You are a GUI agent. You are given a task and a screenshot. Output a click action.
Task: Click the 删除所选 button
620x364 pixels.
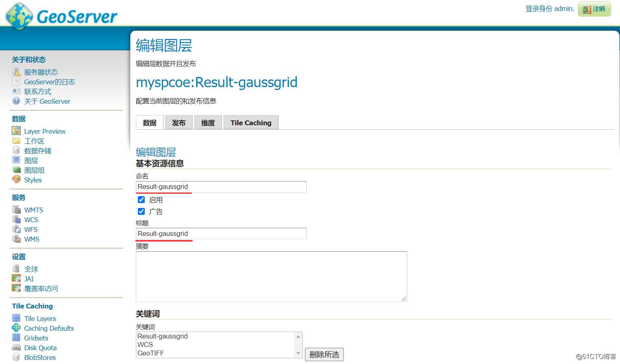pyautogui.click(x=324, y=354)
